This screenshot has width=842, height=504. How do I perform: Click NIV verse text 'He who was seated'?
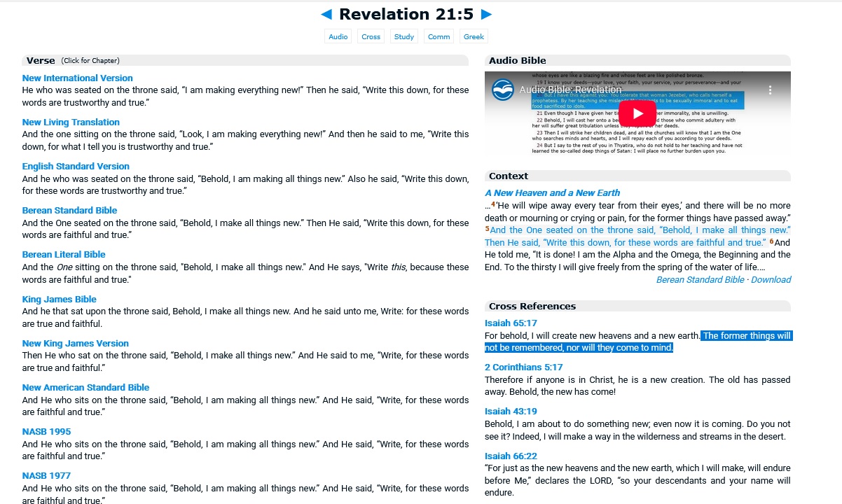coord(61,90)
